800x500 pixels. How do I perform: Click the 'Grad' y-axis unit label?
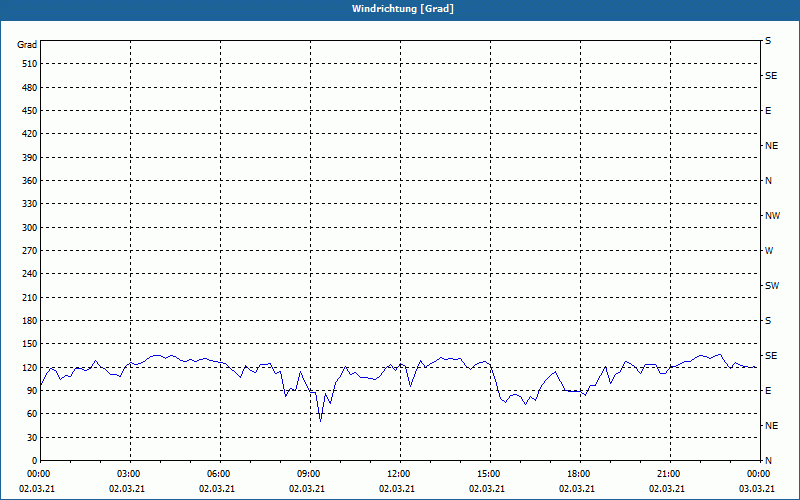point(27,45)
